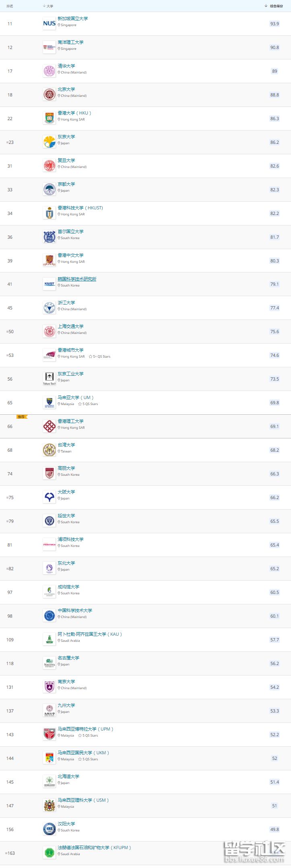Click the 推荐 tag on the rank 66 row
Viewport: 291px width, 868px height.
pos(22,417)
